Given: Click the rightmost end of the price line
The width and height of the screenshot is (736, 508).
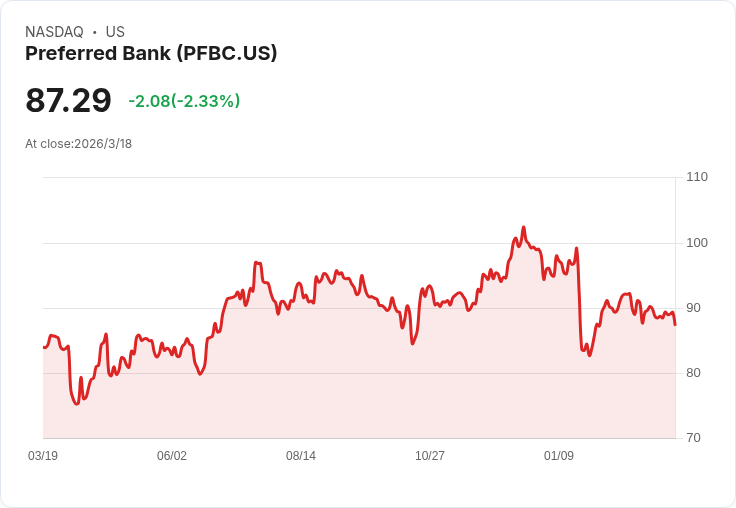Looking at the screenshot, I should (x=675, y=324).
